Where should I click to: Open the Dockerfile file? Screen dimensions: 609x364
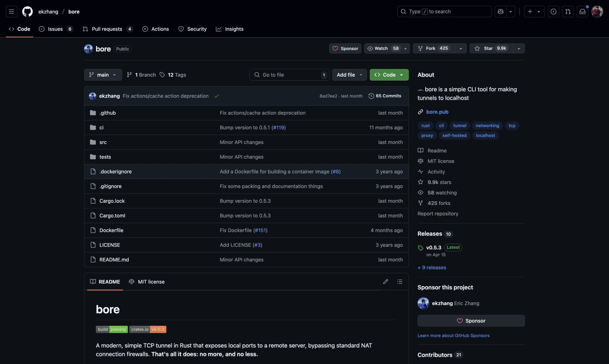point(111,230)
